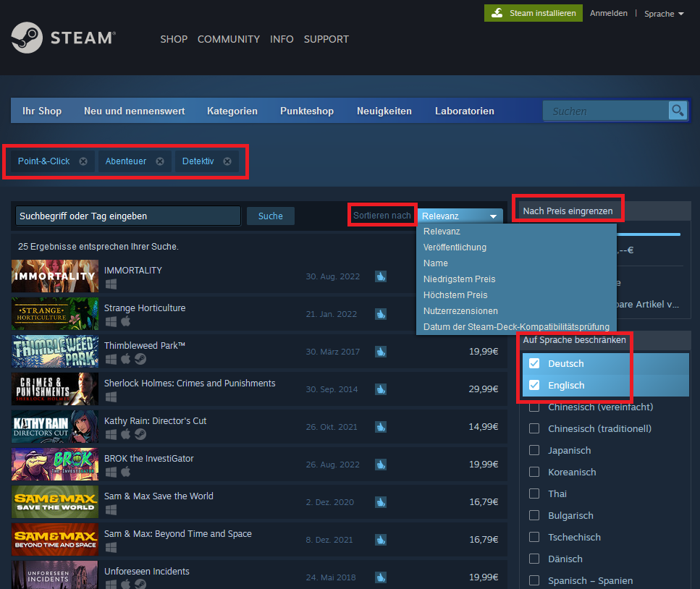This screenshot has width=700, height=589.
Task: Open Kategorien store tab
Action: pos(232,111)
